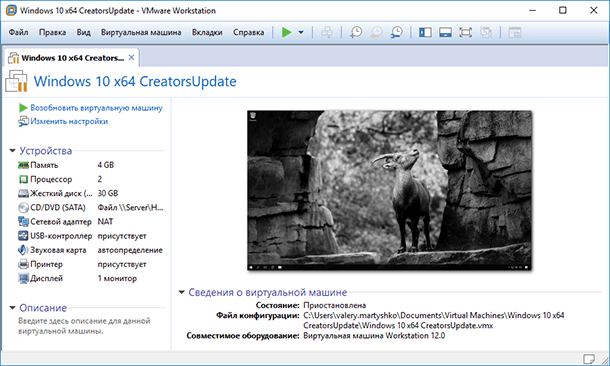Click the Send Ctrl+Alt+Del toolbar icon
The image size is (610, 366).
pyautogui.click(x=327, y=32)
